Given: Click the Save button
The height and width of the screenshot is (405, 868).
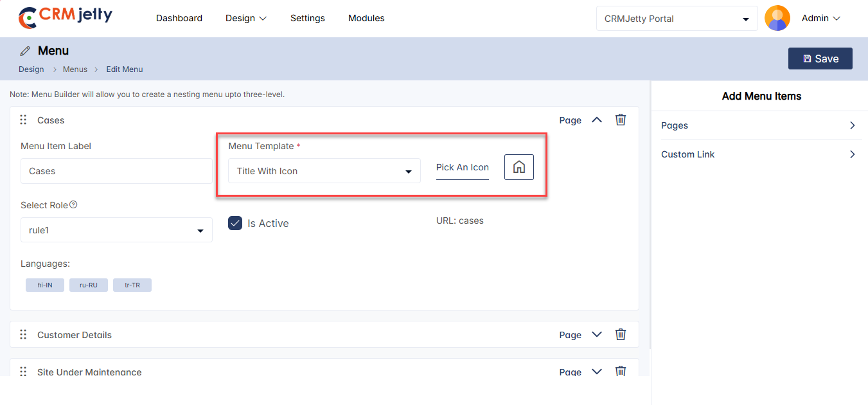Looking at the screenshot, I should 820,59.
